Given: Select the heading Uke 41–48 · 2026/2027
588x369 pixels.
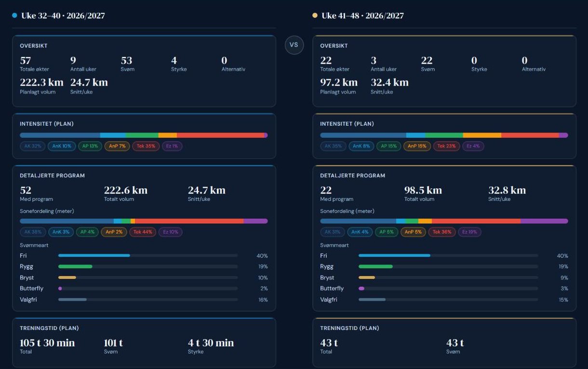Looking at the screenshot, I should coord(362,15).
